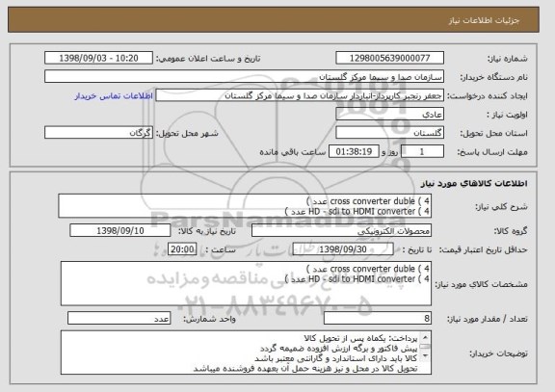Click the delivery province field گلستان
This screenshot has height=392, width=555.
click(x=389, y=133)
